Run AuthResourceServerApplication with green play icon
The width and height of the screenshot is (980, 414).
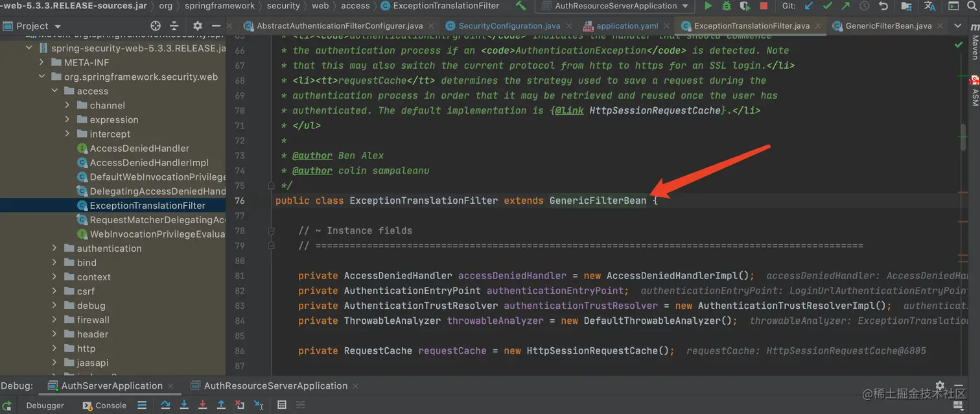pyautogui.click(x=708, y=6)
